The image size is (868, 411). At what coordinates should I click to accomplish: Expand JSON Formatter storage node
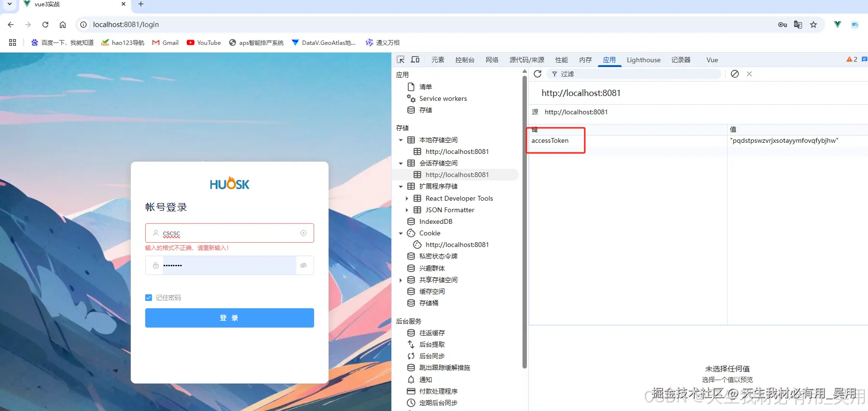[407, 210]
